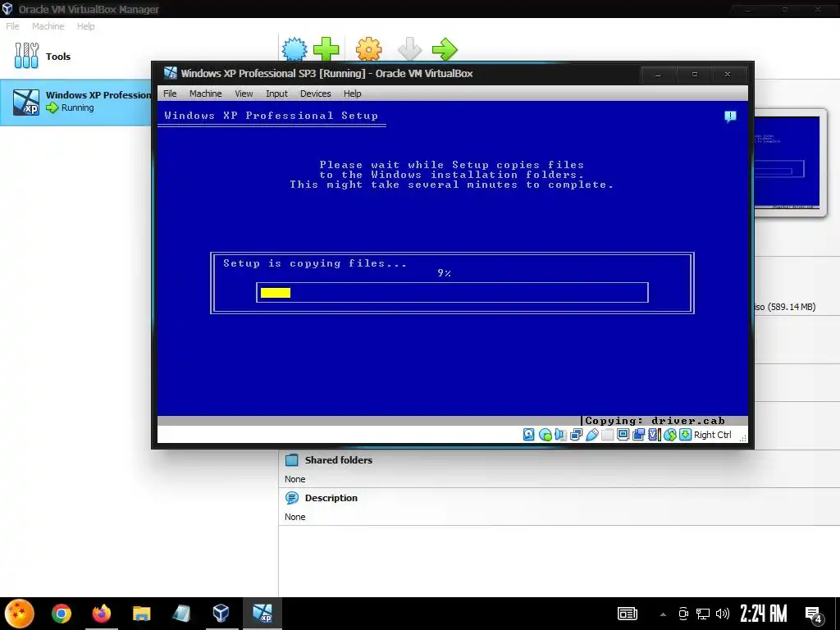Screen dimensions: 840x630
Task: Open the hard disk activity indicator
Action: [x=529, y=435]
